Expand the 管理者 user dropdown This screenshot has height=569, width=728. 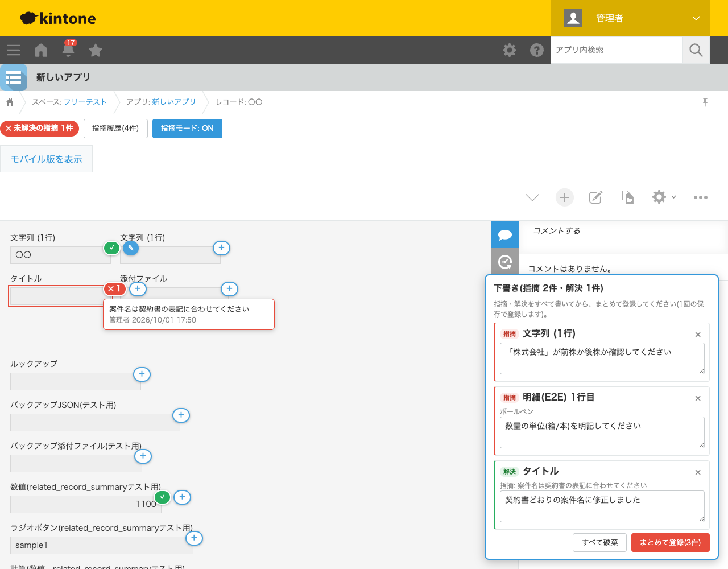[x=630, y=18]
